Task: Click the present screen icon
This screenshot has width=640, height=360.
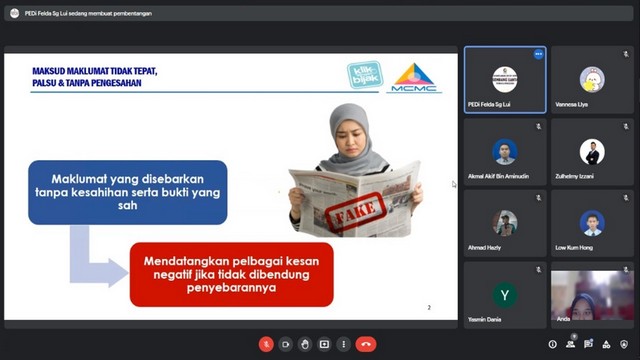Action: (x=324, y=344)
